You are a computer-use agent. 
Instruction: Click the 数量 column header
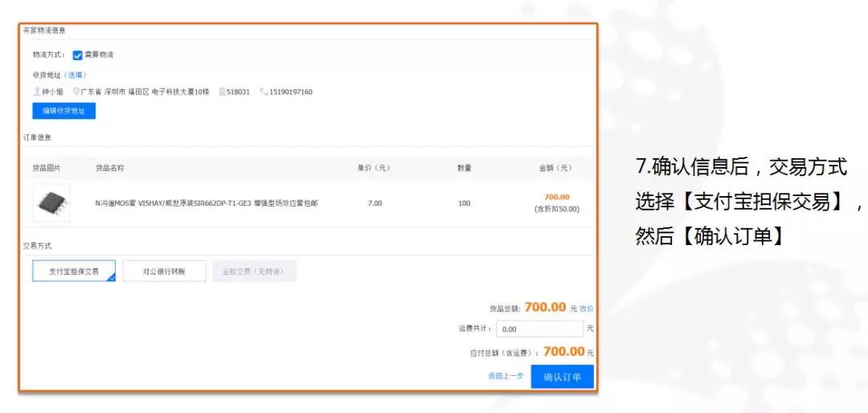[x=464, y=168]
